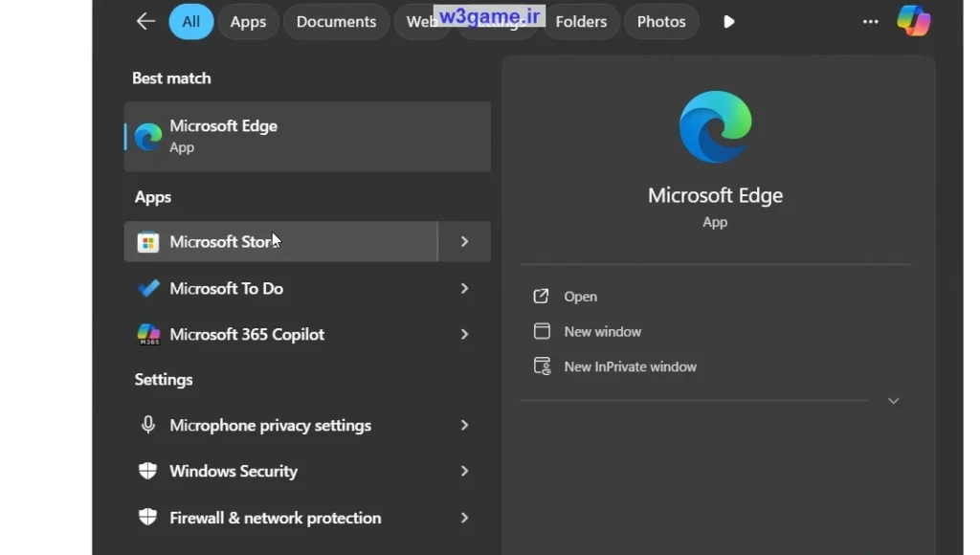Click the Microsoft Store icon
980x555 pixels.
point(148,242)
